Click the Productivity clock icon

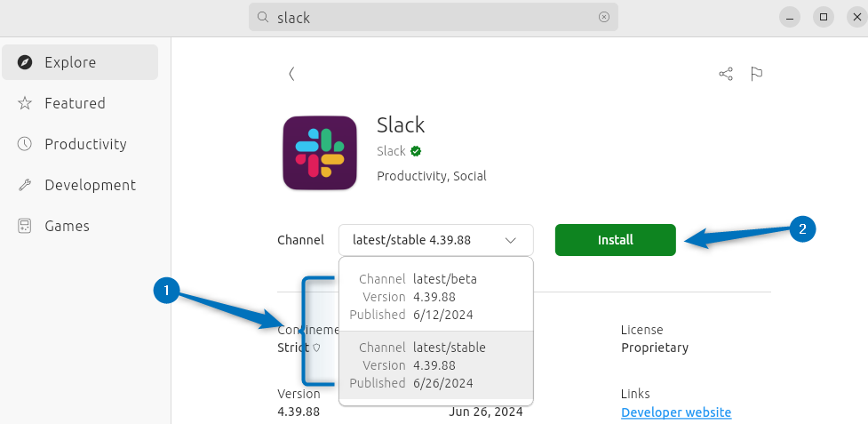point(25,144)
